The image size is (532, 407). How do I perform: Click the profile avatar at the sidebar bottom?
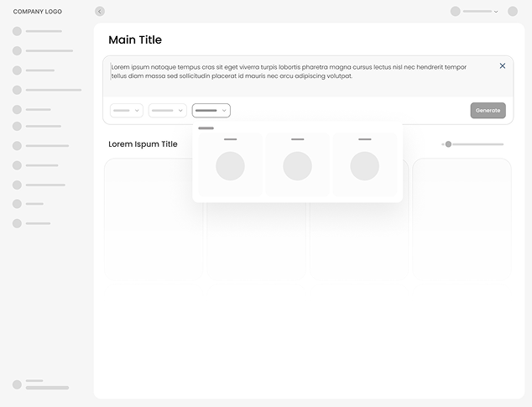[17, 384]
